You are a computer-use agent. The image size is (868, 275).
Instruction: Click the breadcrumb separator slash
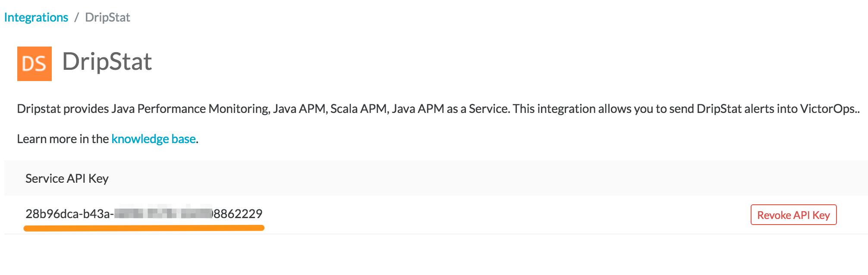point(76,17)
